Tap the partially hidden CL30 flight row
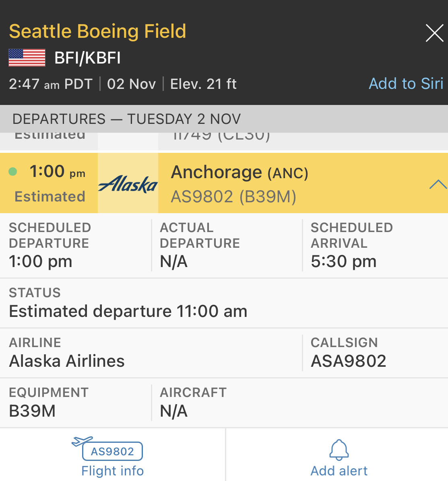Viewport: 448px width, 481px height. coord(221,138)
